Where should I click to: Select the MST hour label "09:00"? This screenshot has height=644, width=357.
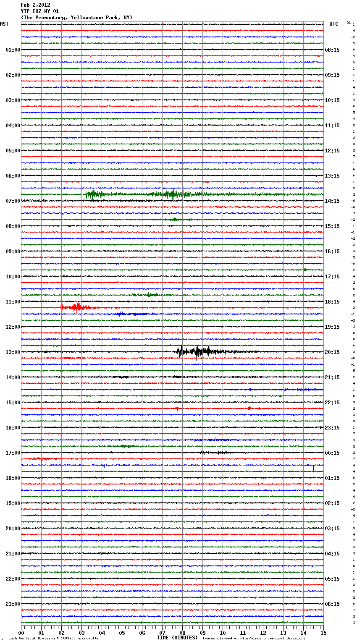(x=13, y=251)
